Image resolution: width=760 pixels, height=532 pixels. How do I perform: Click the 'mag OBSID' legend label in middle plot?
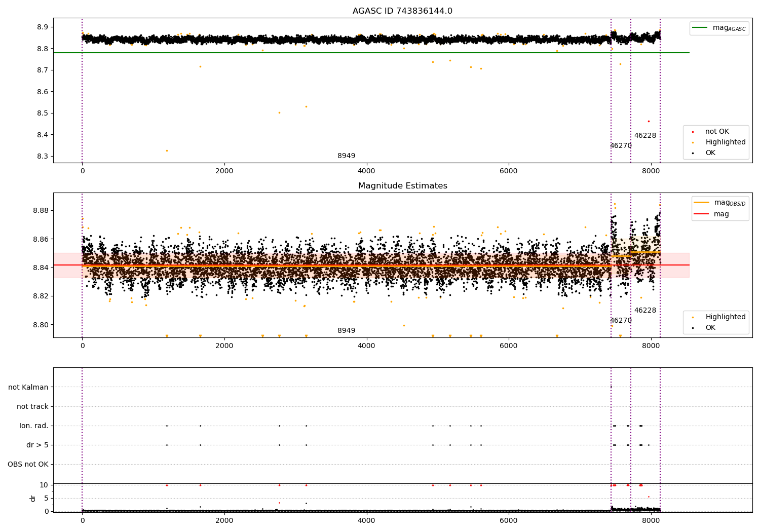[x=730, y=203]
